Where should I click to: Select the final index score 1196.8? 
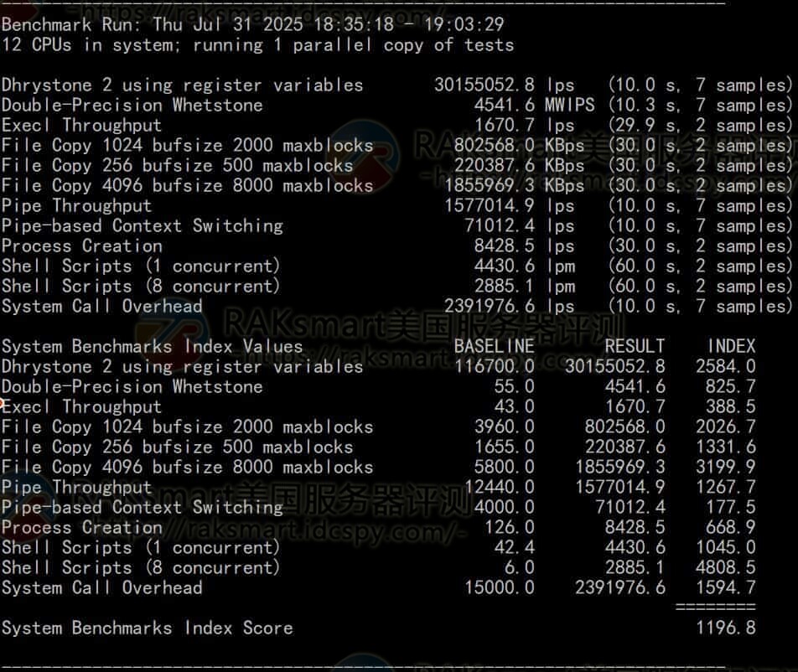pos(725,628)
